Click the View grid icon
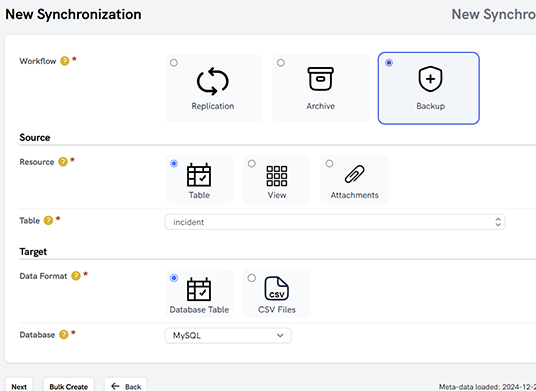Image resolution: width=536 pixels, height=391 pixels. 277,176
